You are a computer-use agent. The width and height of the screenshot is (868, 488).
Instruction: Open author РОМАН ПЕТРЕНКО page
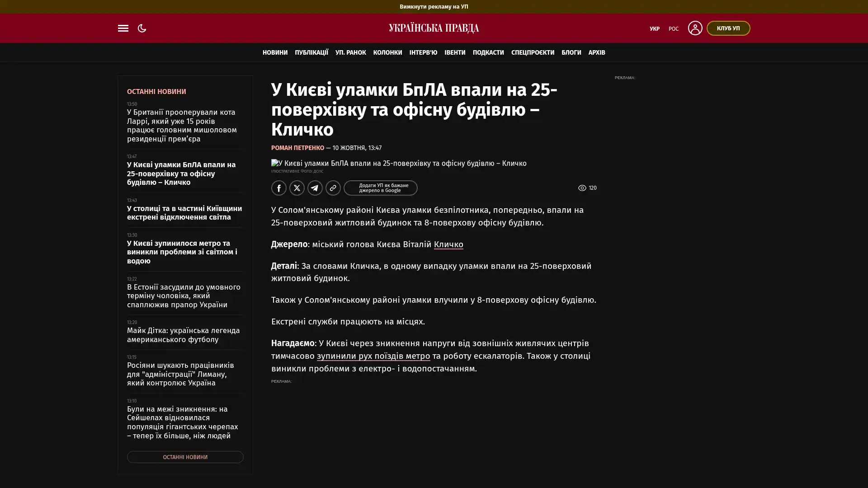(x=297, y=148)
